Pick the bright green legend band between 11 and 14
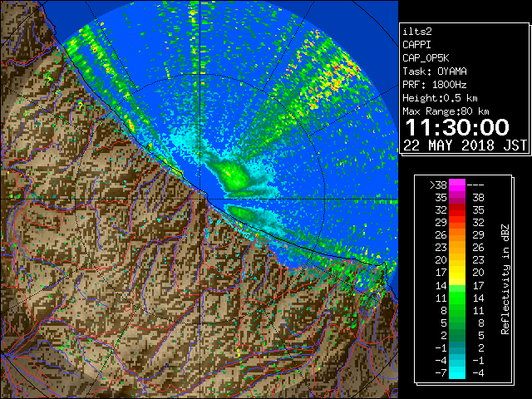This screenshot has width=532, height=399. (457, 298)
